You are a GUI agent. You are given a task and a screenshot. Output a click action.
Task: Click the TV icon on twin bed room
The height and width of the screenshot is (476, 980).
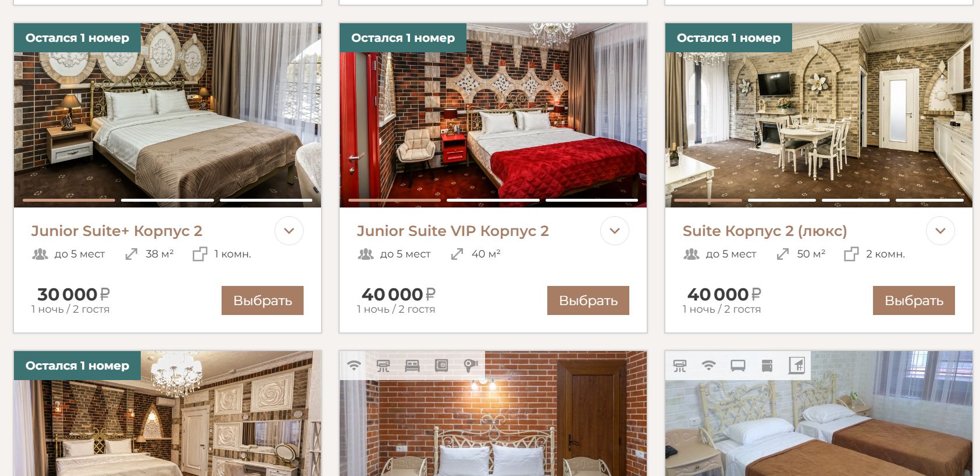click(738, 366)
